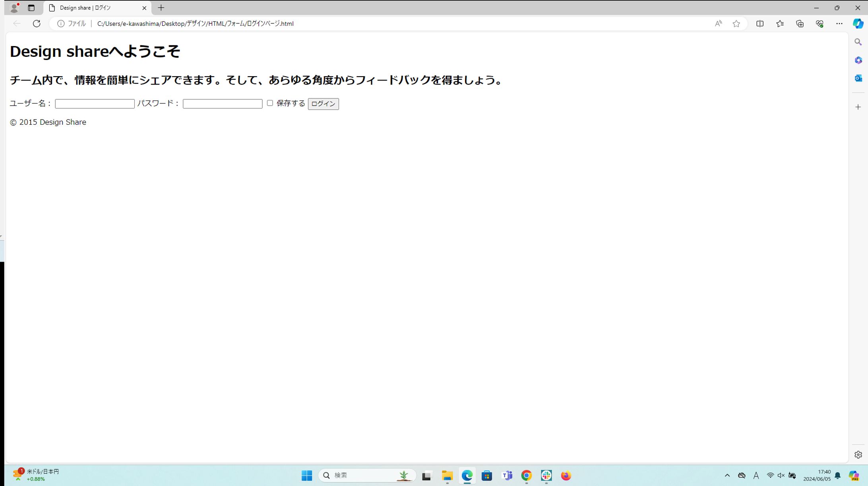The width and height of the screenshot is (868, 486).
Task: Open Browser essentials heart icon
Action: (820, 23)
